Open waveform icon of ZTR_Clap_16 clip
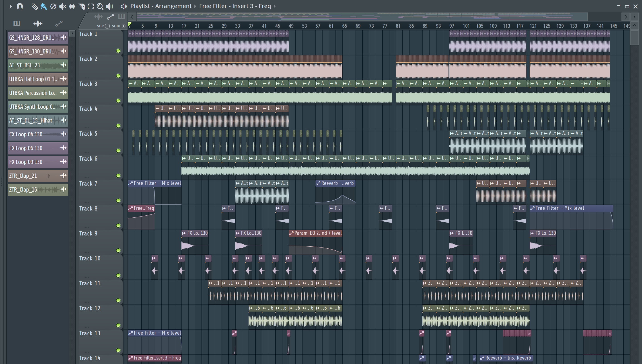The image size is (642, 364). (63, 190)
